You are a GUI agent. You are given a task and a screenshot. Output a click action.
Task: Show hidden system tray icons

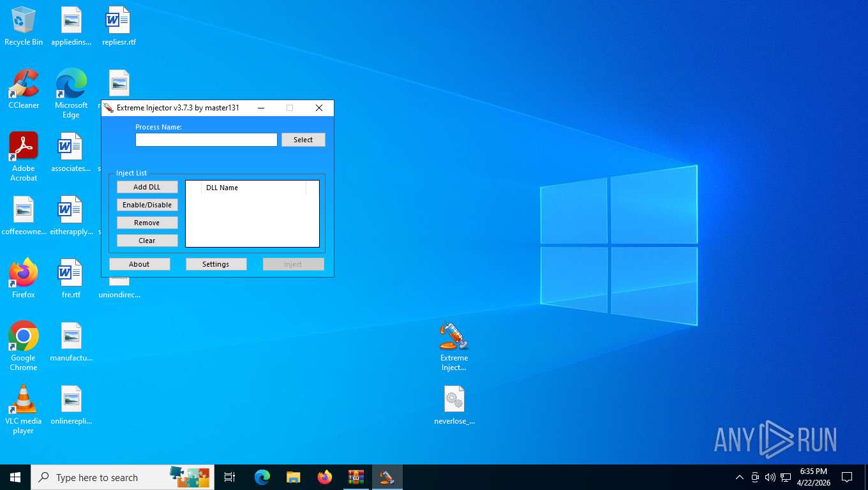pyautogui.click(x=740, y=477)
